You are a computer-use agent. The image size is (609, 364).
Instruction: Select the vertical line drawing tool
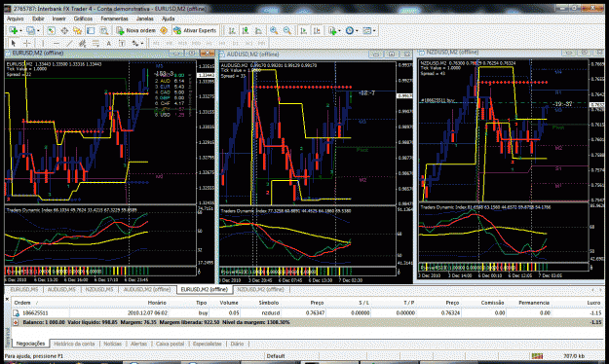pyautogui.click(x=43, y=43)
